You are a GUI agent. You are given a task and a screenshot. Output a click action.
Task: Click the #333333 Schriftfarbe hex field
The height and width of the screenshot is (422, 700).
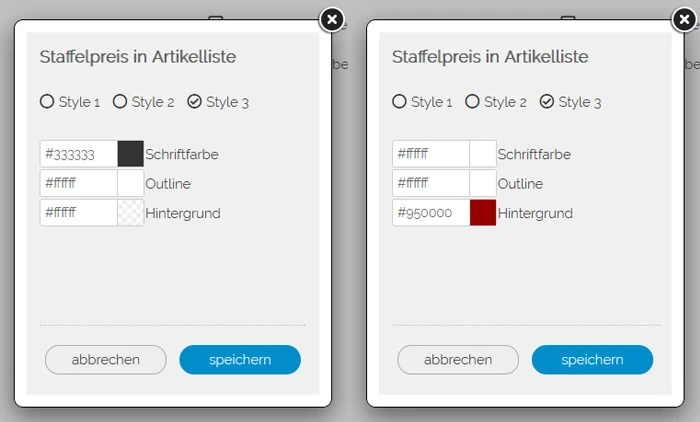(x=78, y=154)
